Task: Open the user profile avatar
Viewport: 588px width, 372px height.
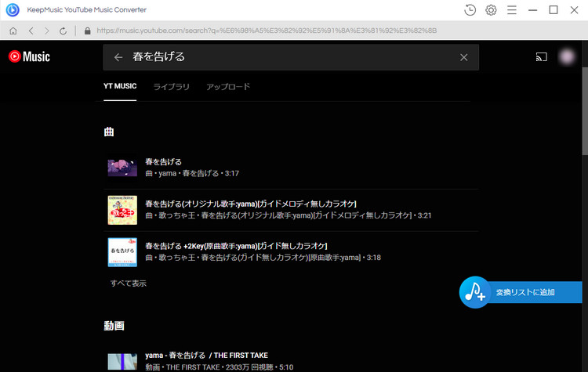Action: point(567,57)
